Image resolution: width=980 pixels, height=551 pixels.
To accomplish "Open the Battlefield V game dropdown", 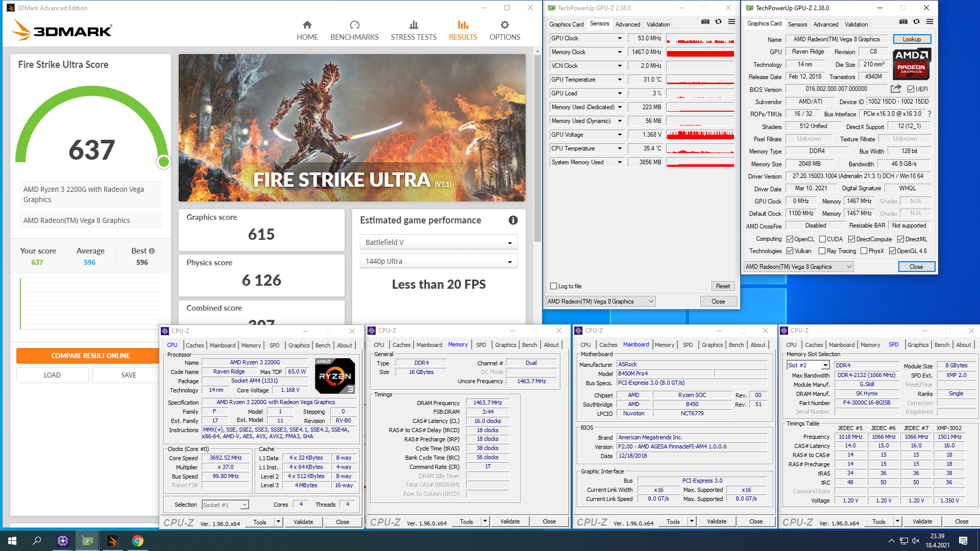I will [438, 242].
